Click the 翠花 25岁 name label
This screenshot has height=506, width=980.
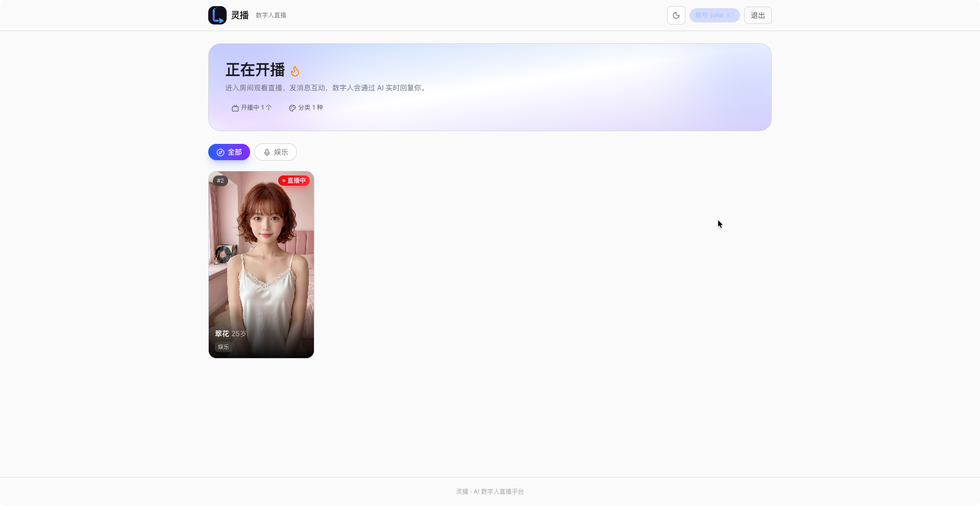pyautogui.click(x=231, y=334)
